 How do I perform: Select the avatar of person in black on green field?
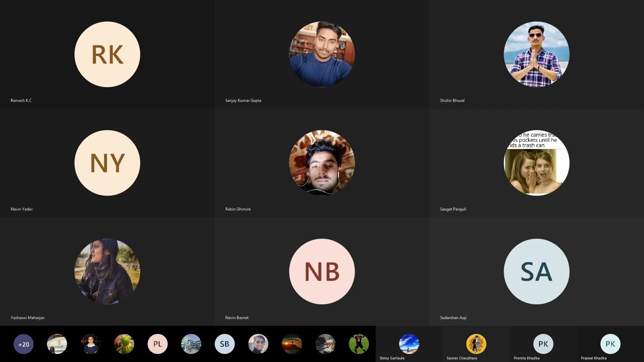point(359,344)
